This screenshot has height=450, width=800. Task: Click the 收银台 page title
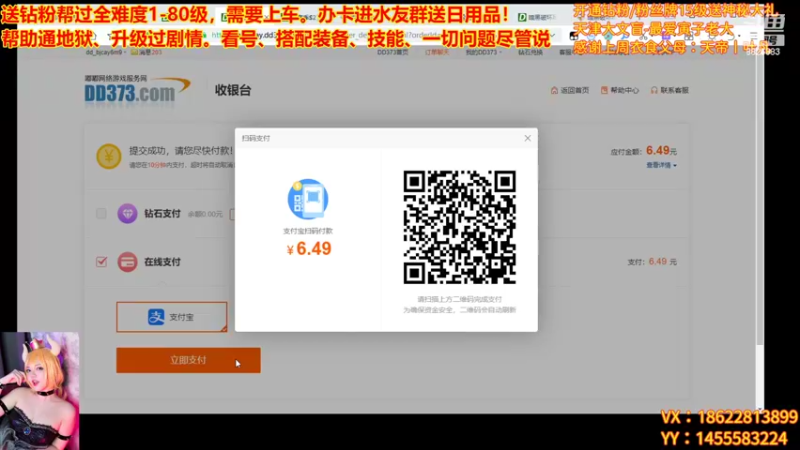233,90
